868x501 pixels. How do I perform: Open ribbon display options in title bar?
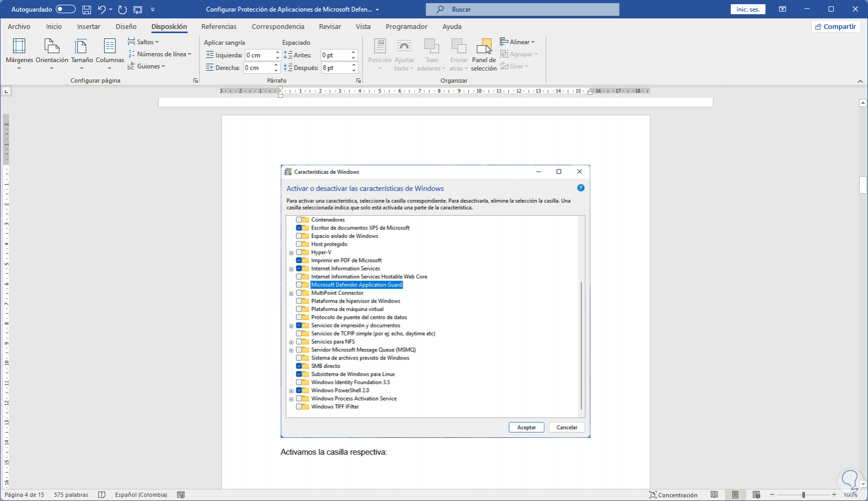coord(783,9)
